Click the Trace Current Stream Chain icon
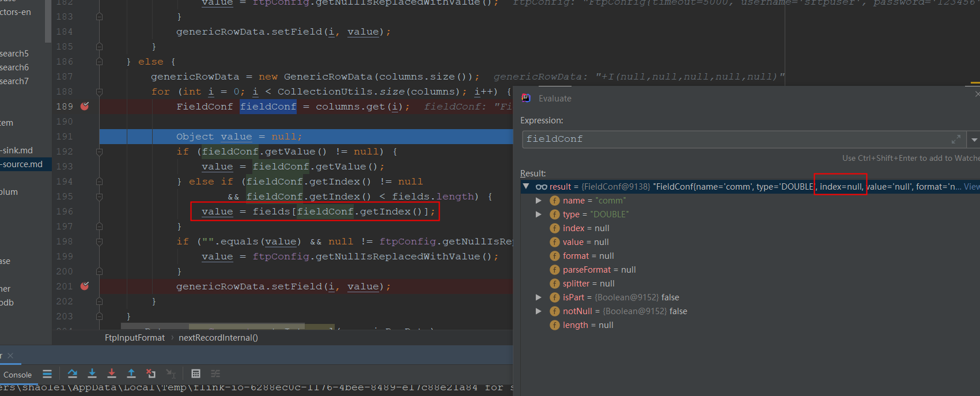This screenshot has width=980, height=396. coord(215,374)
